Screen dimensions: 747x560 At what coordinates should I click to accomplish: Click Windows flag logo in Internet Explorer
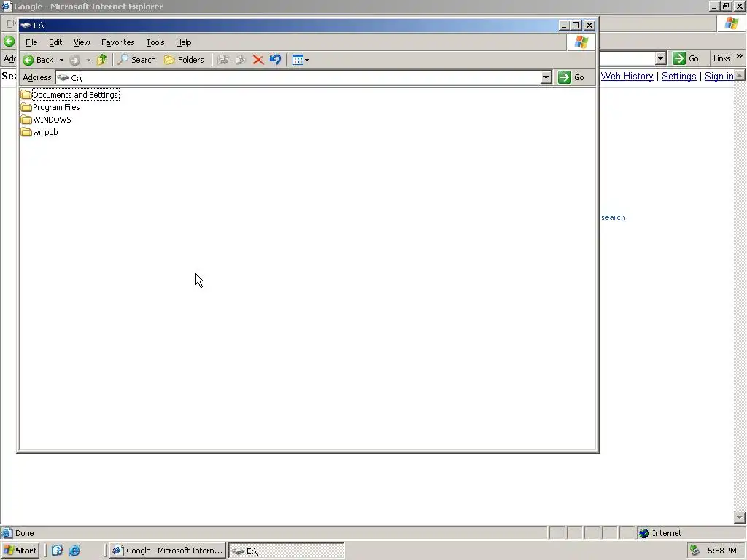tap(731, 23)
